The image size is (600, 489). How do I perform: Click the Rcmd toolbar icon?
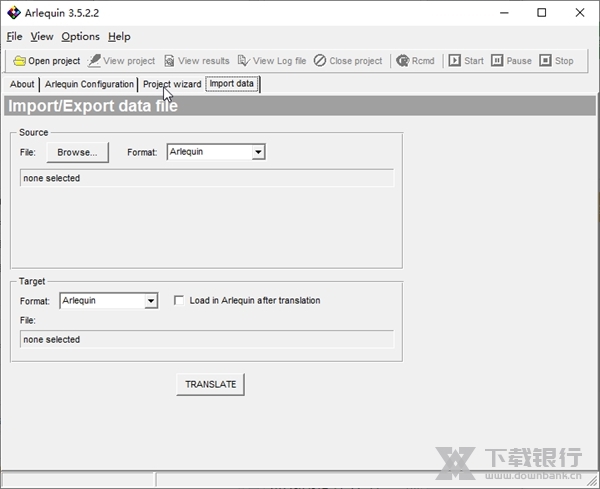click(402, 61)
